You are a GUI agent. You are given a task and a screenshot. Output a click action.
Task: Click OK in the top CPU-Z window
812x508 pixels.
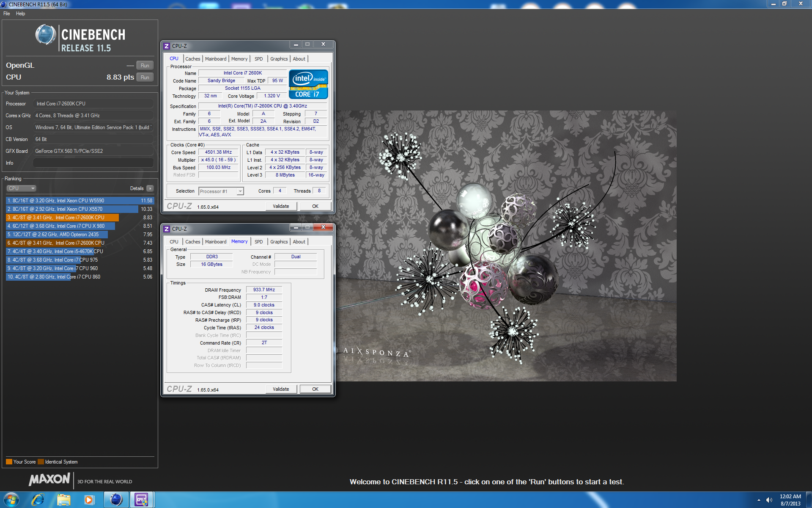(x=315, y=206)
